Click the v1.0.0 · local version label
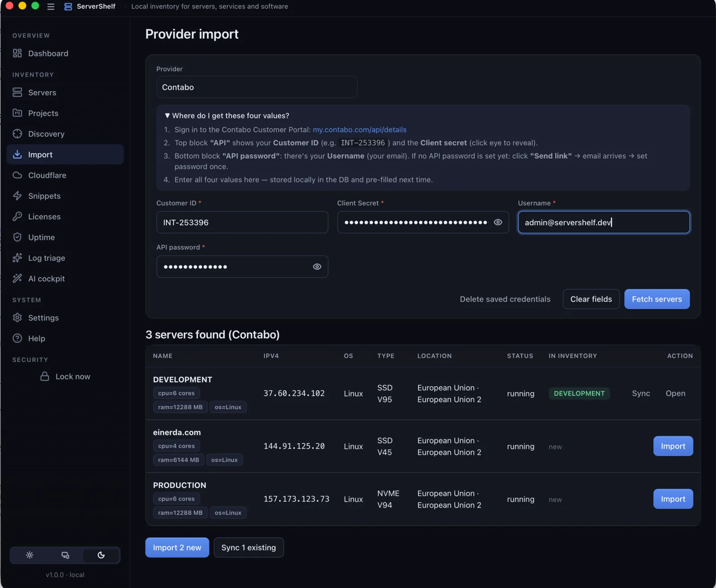This screenshot has width=716, height=588. point(65,575)
